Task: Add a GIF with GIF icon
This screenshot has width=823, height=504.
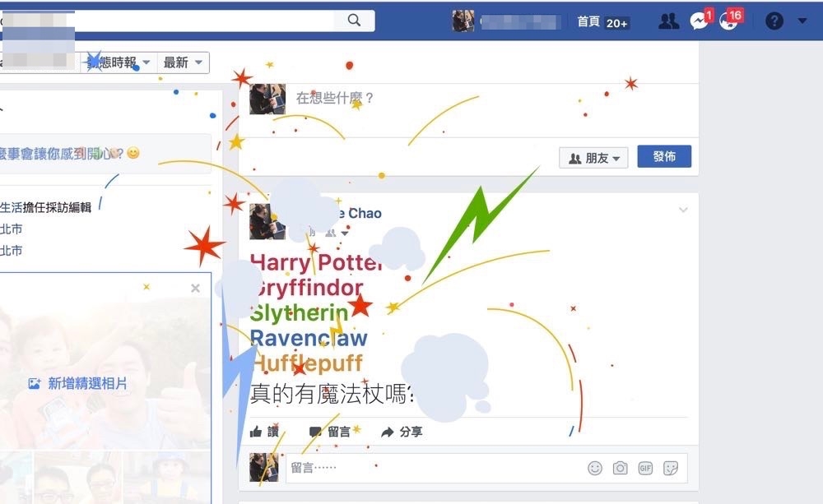Action: coord(645,468)
